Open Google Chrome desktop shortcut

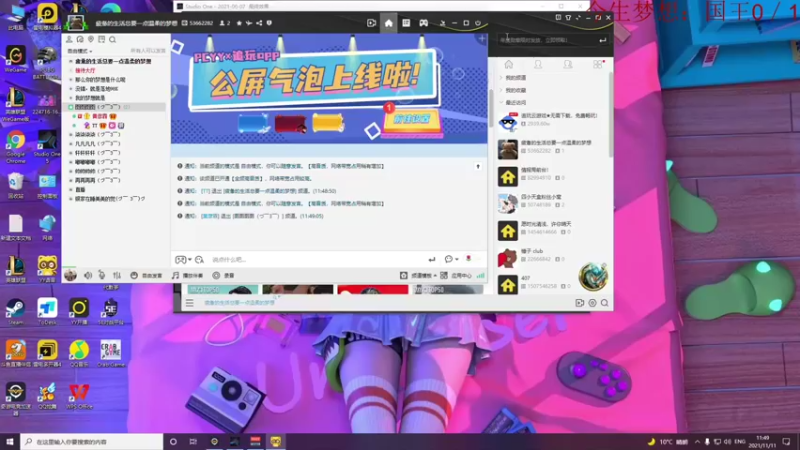pos(16,148)
